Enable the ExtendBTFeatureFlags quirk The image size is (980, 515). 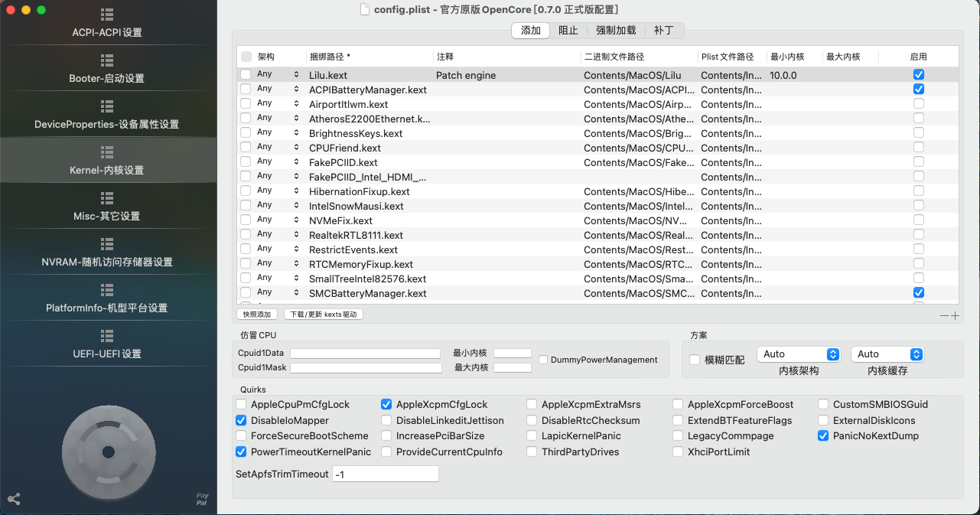pos(678,420)
